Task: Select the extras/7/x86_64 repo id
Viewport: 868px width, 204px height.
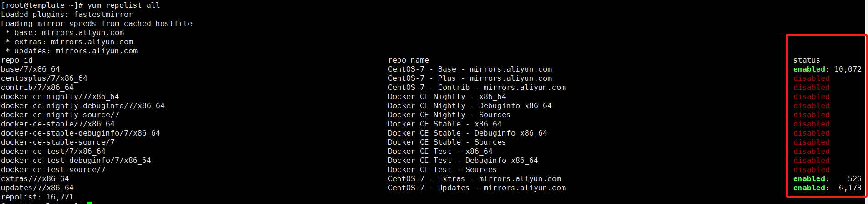Action: coord(35,179)
